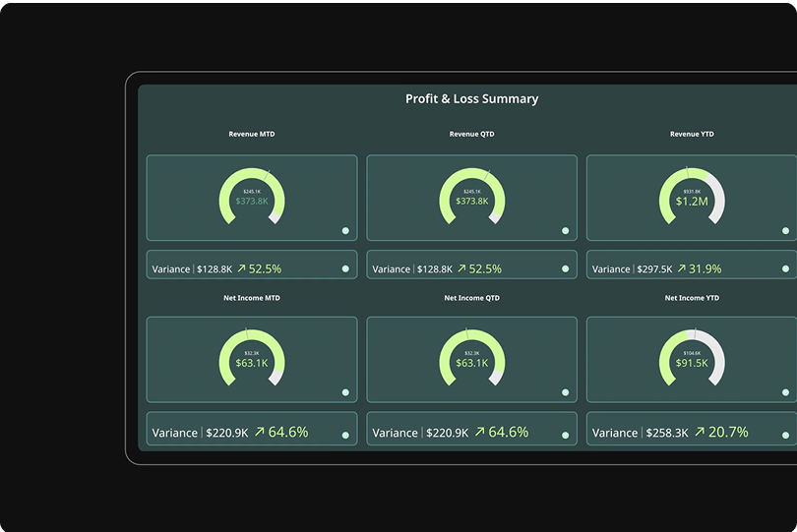Click the up arrow in Net Income QTD variance
This screenshot has height=532, width=797.
coord(479,432)
